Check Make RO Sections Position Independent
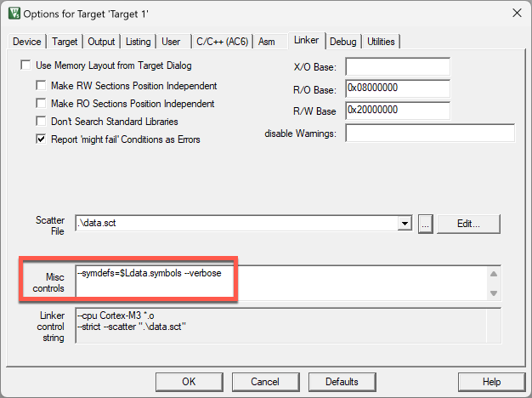The width and height of the screenshot is (532, 398). tap(41, 104)
